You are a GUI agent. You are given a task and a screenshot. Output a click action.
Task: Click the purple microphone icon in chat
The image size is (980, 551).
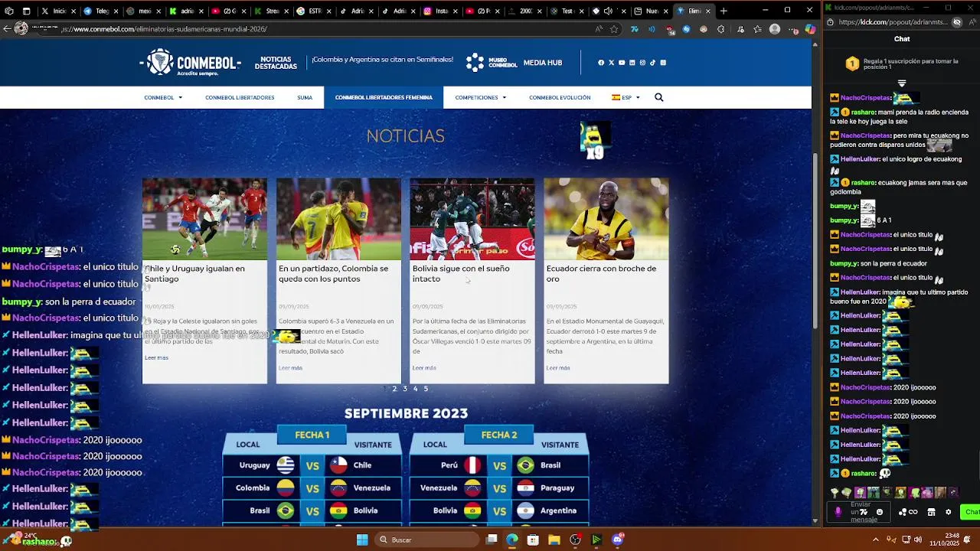point(838,512)
